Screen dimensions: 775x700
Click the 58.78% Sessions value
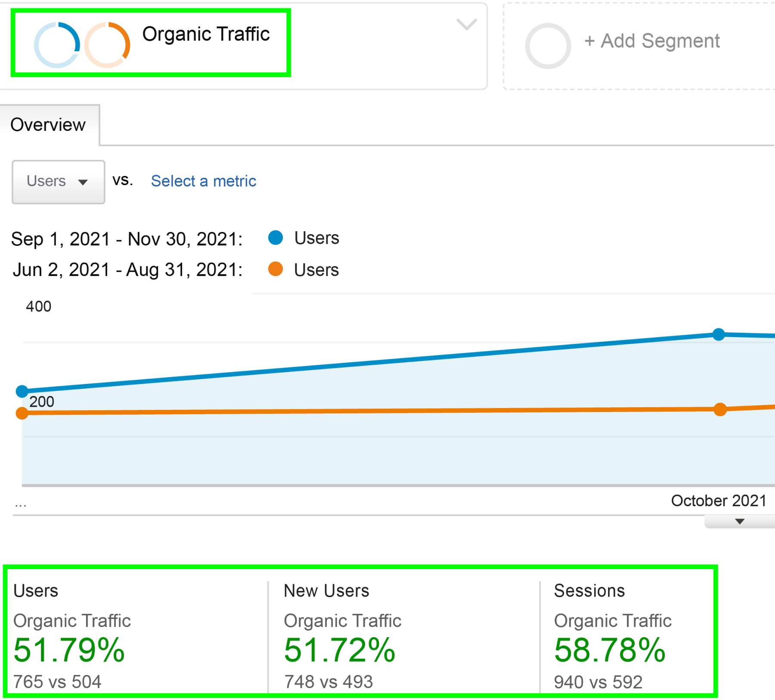(610, 650)
